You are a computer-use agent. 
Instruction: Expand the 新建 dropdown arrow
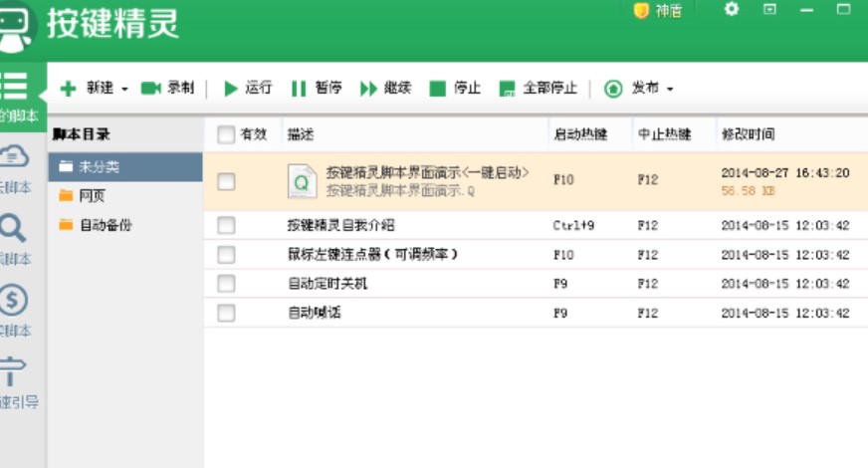(x=124, y=90)
